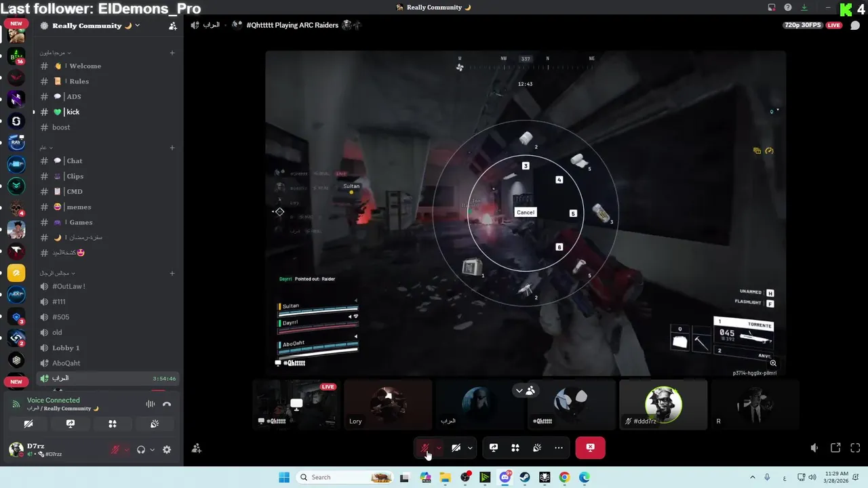Show hidden taskbar tray icons chevron

point(752,477)
